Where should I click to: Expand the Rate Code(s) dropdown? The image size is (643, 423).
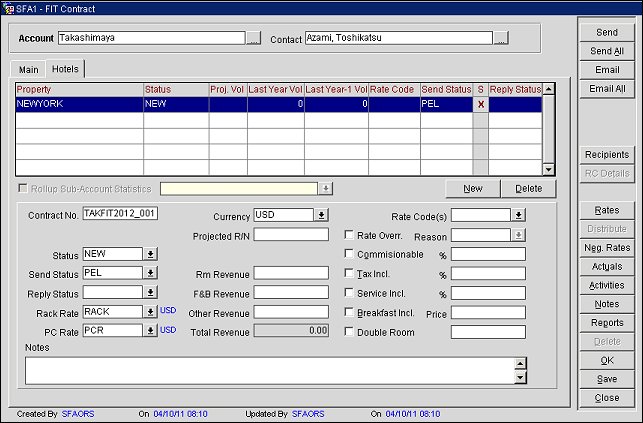click(518, 215)
